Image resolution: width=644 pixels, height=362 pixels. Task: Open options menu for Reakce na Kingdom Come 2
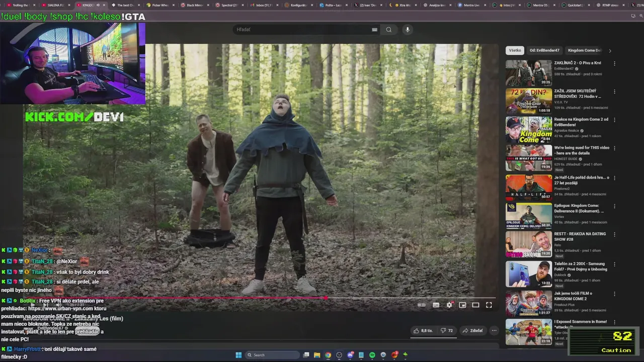(x=614, y=120)
